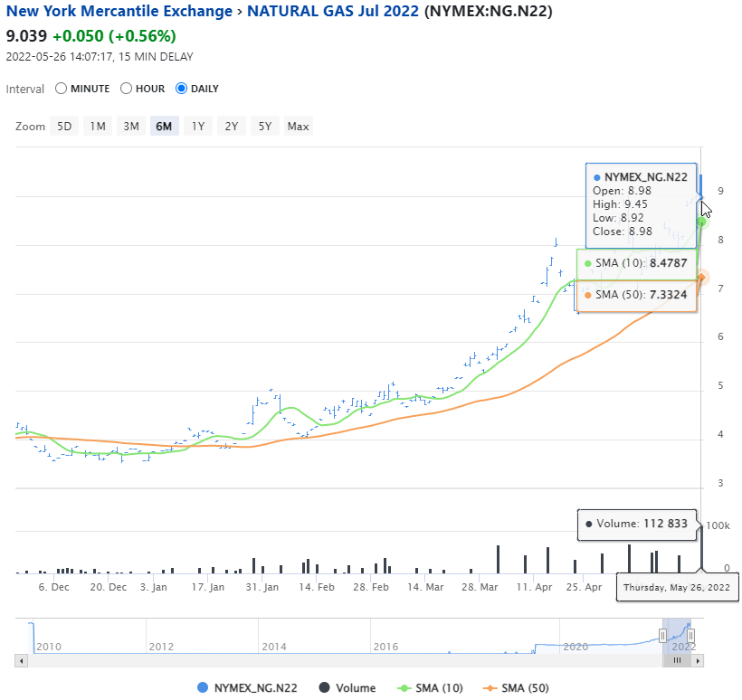The width and height of the screenshot is (742, 700).
Task: Select the MINUTE interval radio button
Action: point(61,89)
